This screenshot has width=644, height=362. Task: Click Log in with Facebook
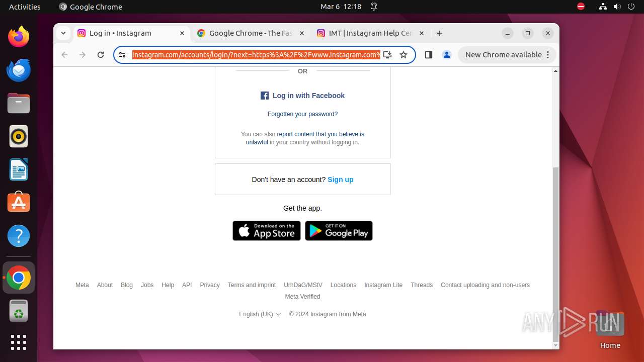(302, 96)
